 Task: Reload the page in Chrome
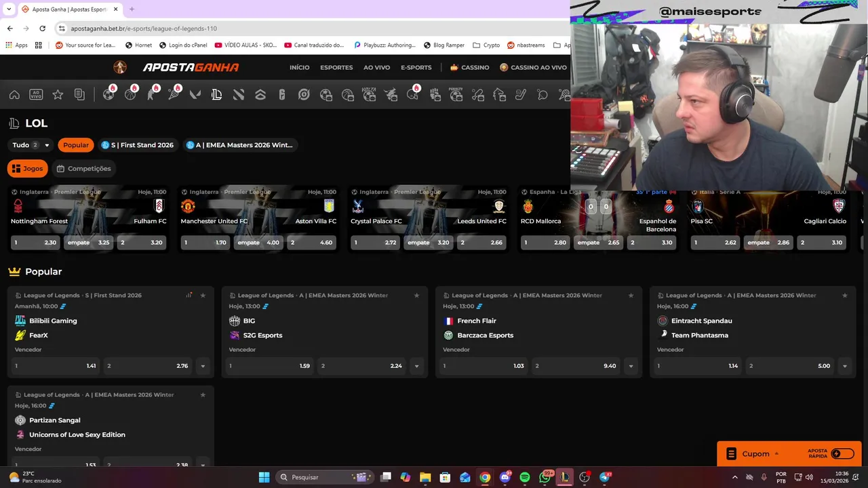click(x=42, y=28)
